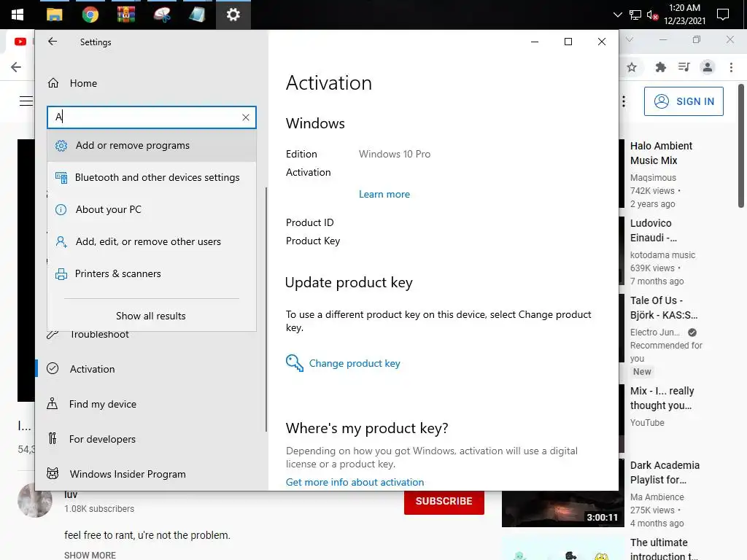The height and width of the screenshot is (560, 747).
Task: Select 'Add or remove programs' search result
Action: [152, 145]
